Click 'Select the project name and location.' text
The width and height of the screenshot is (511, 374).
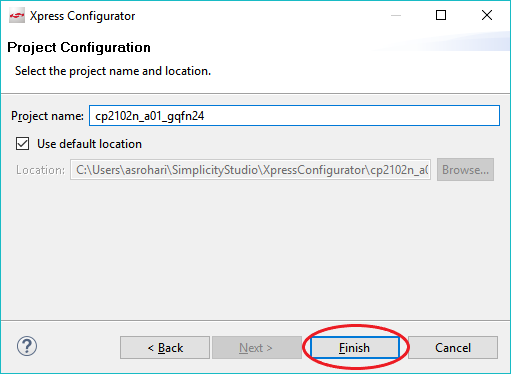pyautogui.click(x=113, y=71)
